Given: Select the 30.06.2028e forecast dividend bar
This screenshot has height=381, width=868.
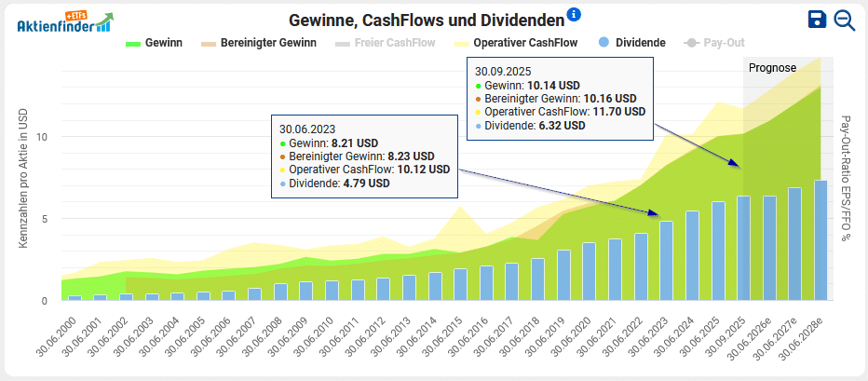Looking at the screenshot, I should (821, 240).
